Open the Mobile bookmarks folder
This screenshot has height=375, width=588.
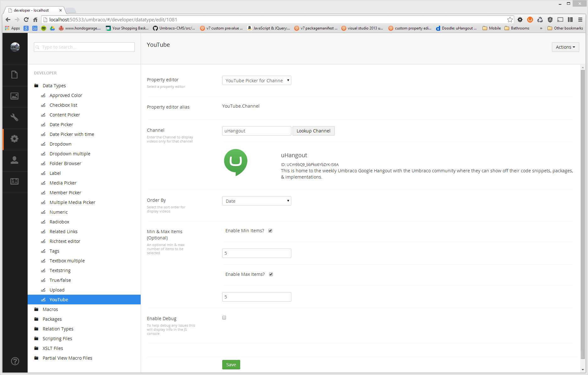click(492, 28)
